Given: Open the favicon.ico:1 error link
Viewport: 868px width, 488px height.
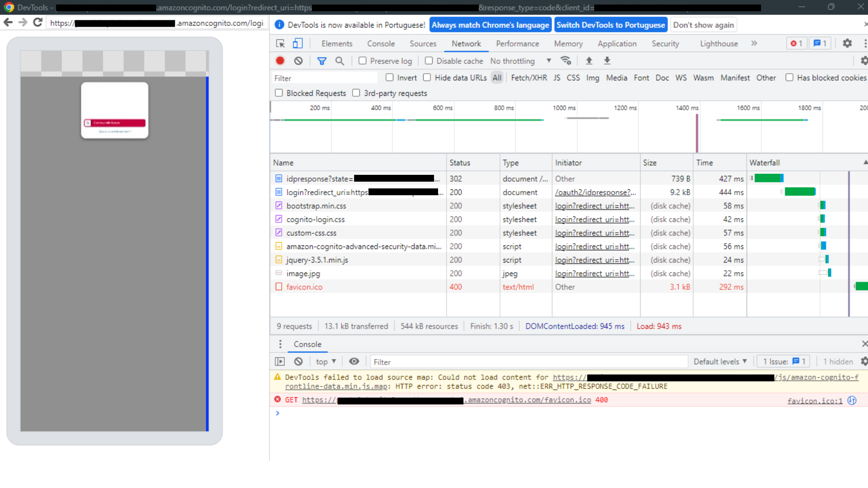Looking at the screenshot, I should [x=815, y=400].
